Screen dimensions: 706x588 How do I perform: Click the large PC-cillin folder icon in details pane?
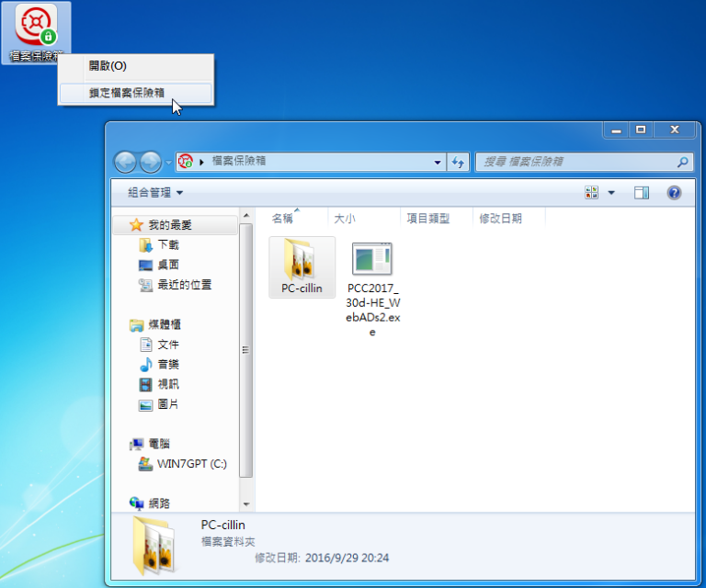154,545
